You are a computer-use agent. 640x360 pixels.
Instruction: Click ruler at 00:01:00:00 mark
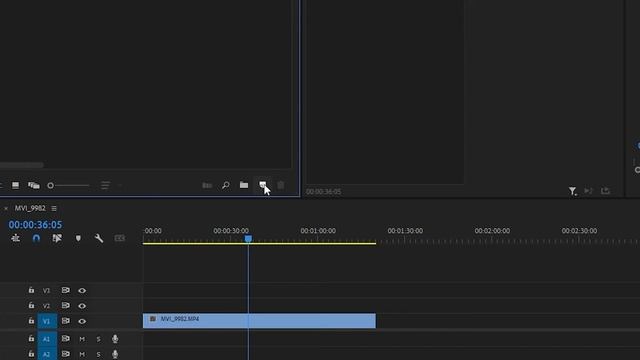(318, 231)
